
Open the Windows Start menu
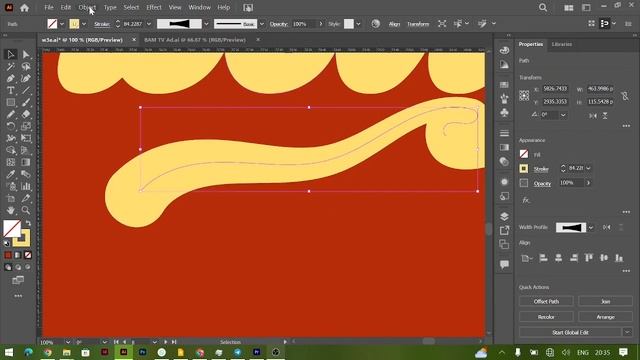[9, 352]
